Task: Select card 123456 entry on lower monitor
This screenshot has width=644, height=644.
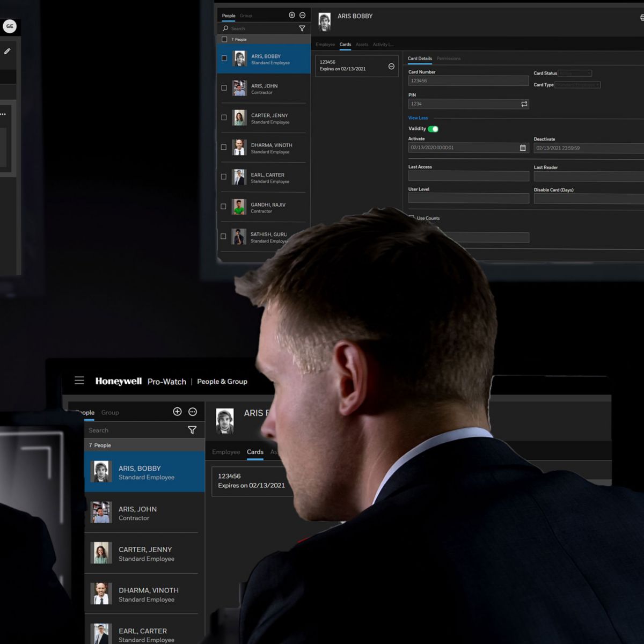Action: point(252,481)
